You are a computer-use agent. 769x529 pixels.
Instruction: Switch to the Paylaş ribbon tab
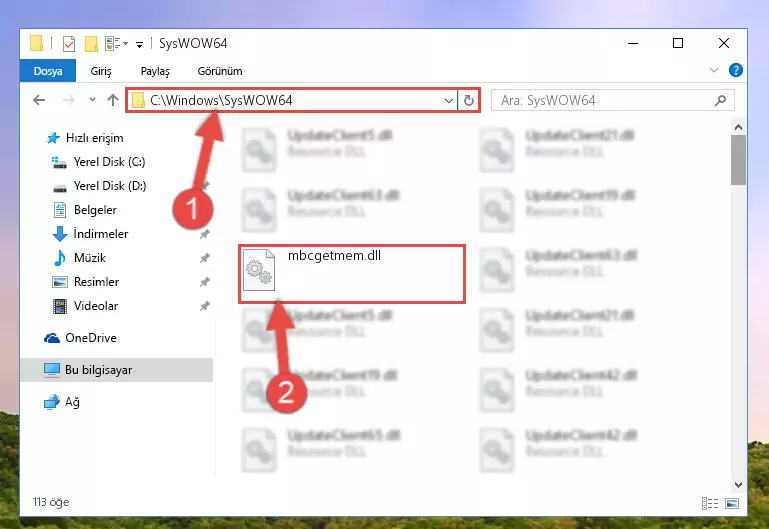coord(155,71)
